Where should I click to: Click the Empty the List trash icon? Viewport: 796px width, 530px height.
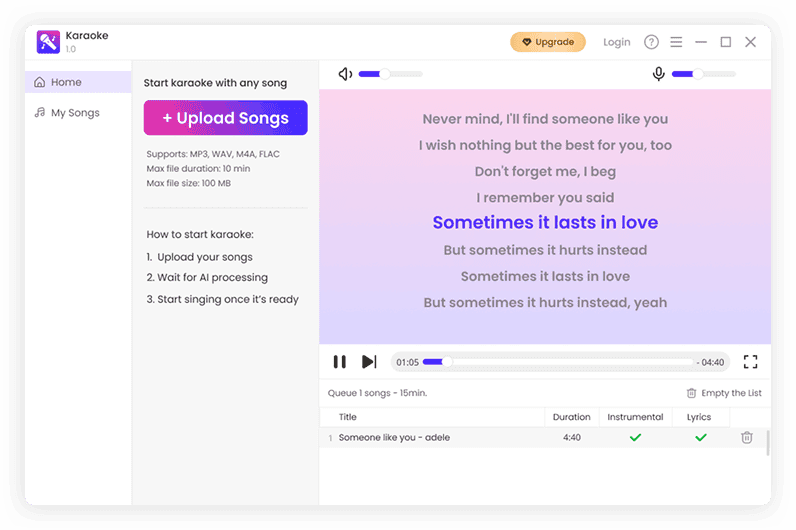[x=691, y=393]
